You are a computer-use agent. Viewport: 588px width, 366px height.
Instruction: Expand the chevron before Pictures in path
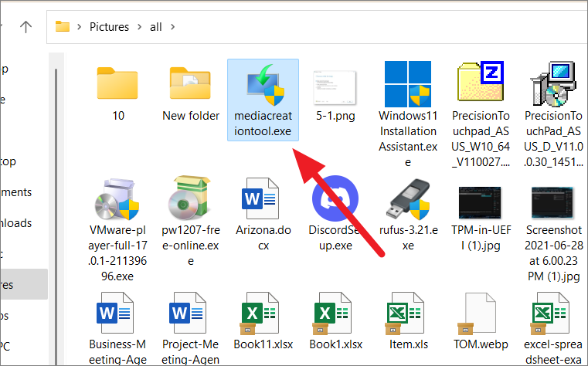(79, 27)
